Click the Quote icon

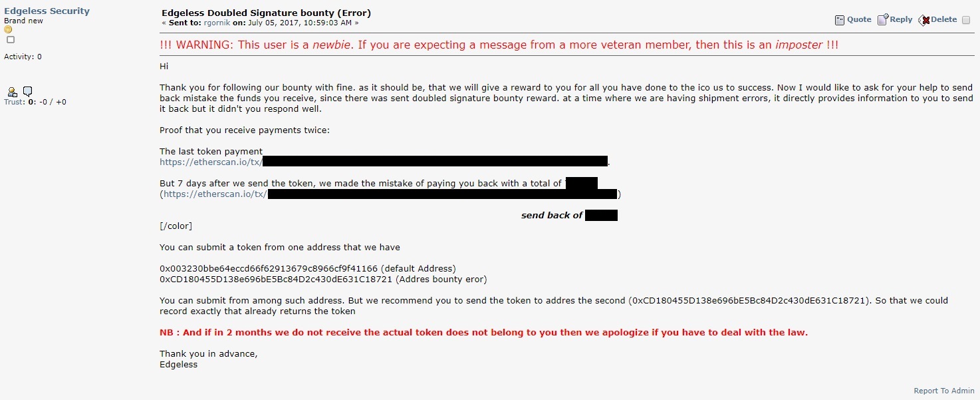point(840,20)
